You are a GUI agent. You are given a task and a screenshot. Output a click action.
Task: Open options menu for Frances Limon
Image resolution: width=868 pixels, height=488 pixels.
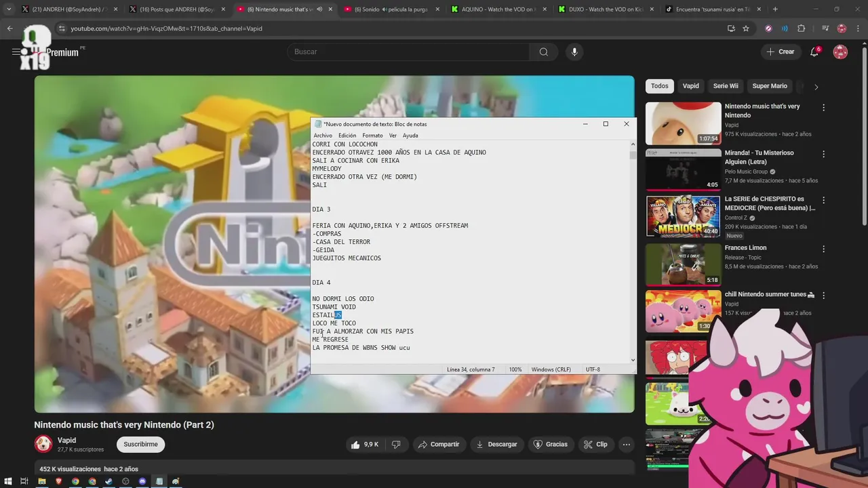click(x=824, y=249)
